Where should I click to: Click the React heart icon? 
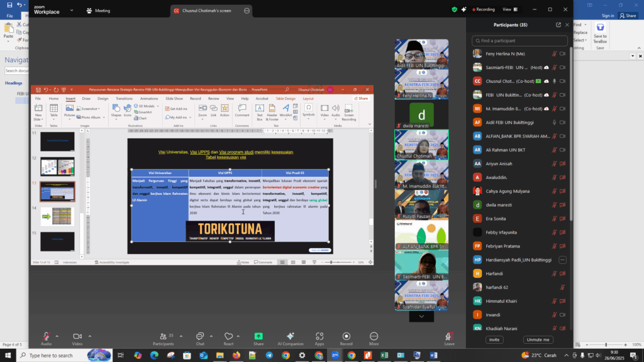[228, 336]
